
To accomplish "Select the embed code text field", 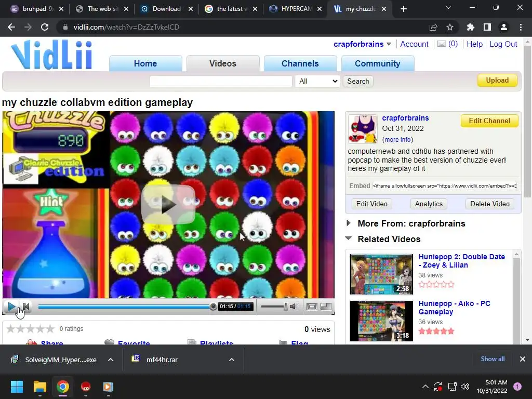I will pos(445,185).
